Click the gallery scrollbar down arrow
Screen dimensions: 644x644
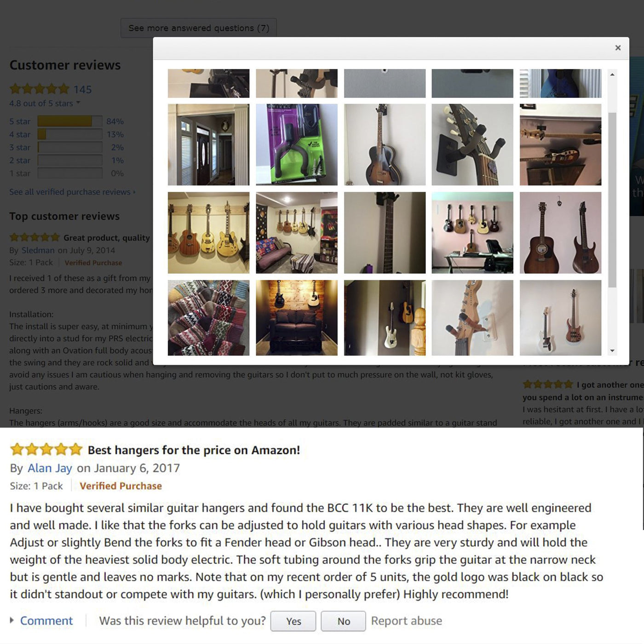(612, 351)
